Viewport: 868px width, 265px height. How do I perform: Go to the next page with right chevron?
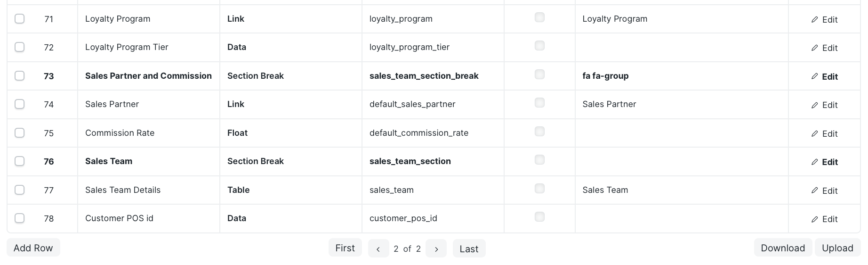click(436, 248)
